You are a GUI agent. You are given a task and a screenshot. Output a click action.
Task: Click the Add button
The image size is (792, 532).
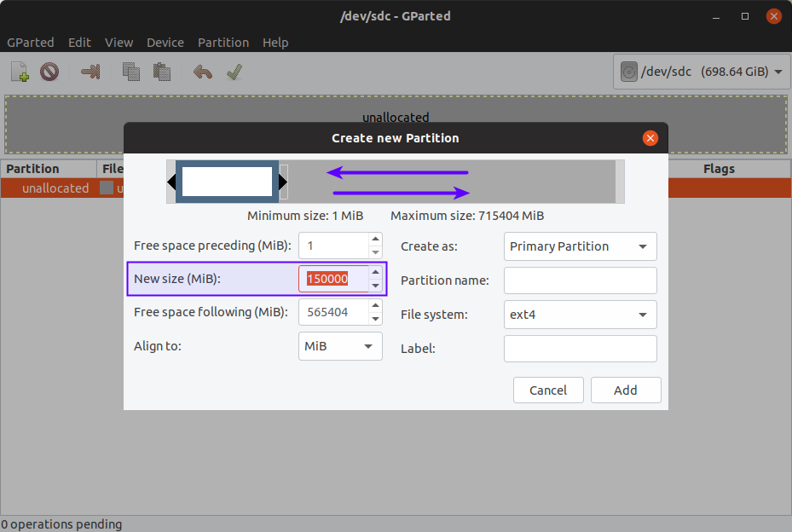pyautogui.click(x=625, y=390)
